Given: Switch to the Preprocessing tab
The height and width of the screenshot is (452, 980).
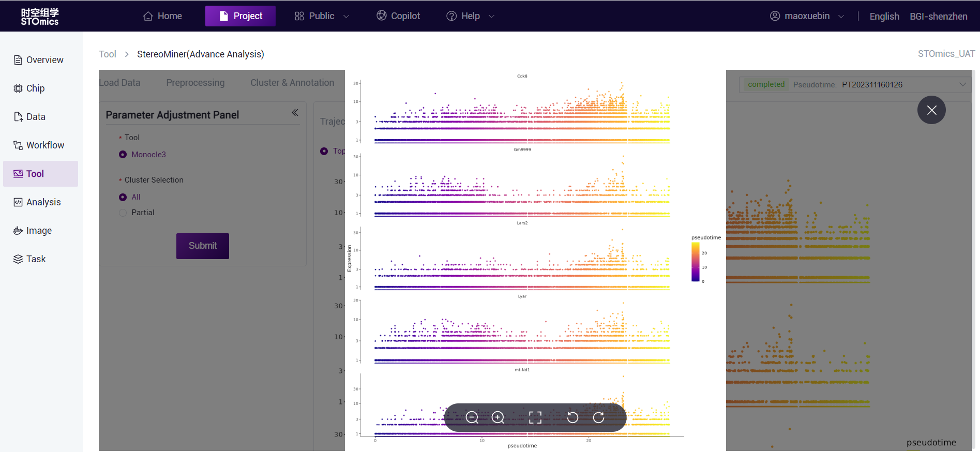Looking at the screenshot, I should coord(195,83).
